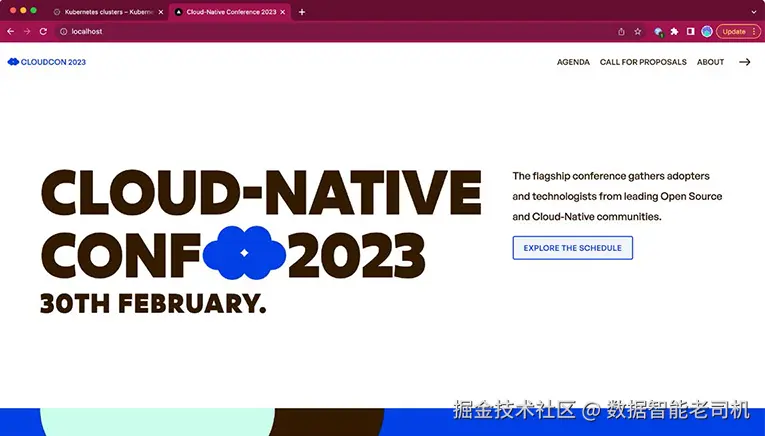Viewport: 765px width, 436px height.
Task: Click the CLOUDCON 2023 logo
Action: pyautogui.click(x=47, y=62)
